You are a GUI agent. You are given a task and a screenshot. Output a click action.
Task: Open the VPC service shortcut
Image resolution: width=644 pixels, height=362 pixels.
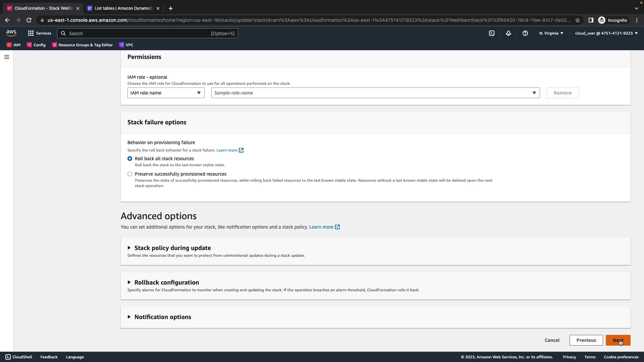point(126,45)
